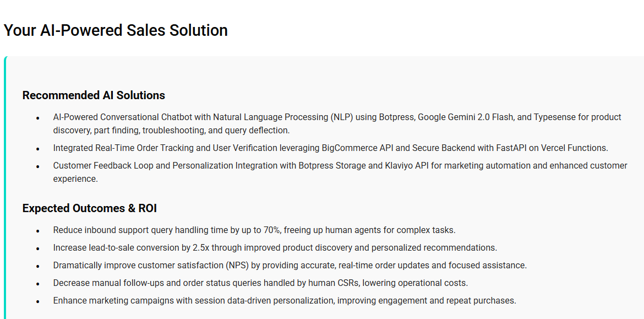Click the 'Reduce inbound support query' line
The height and width of the screenshot is (319, 644).
(x=254, y=230)
